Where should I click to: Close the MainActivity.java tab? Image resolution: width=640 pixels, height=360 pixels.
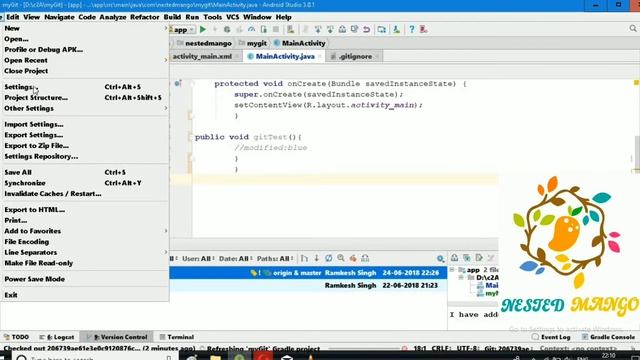click(320, 57)
